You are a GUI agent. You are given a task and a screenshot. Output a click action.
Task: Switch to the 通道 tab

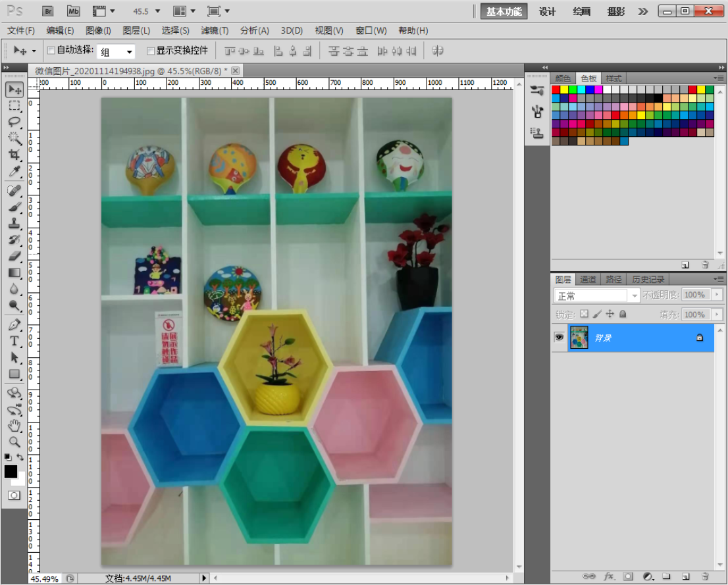tap(588, 279)
